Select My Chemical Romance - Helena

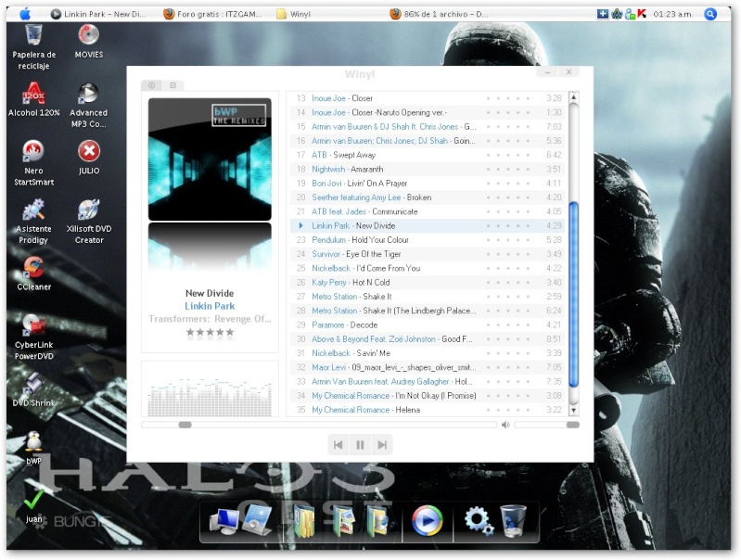tap(428, 410)
